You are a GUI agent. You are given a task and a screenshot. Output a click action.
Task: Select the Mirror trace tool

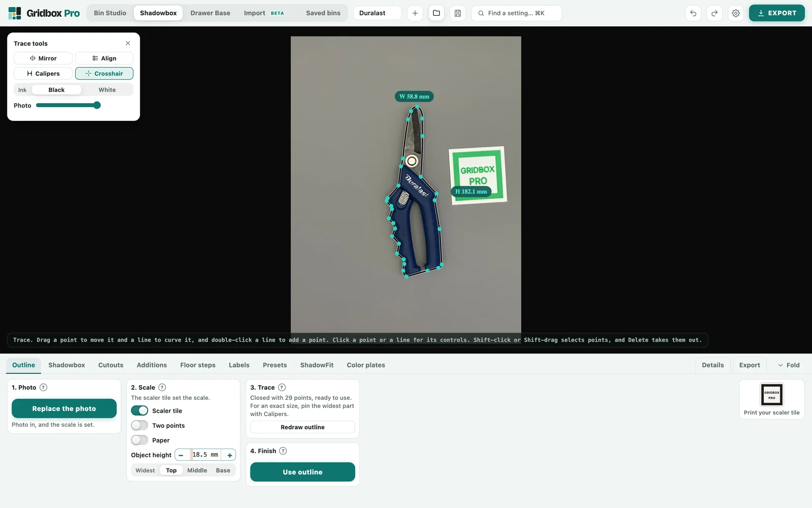pos(43,58)
